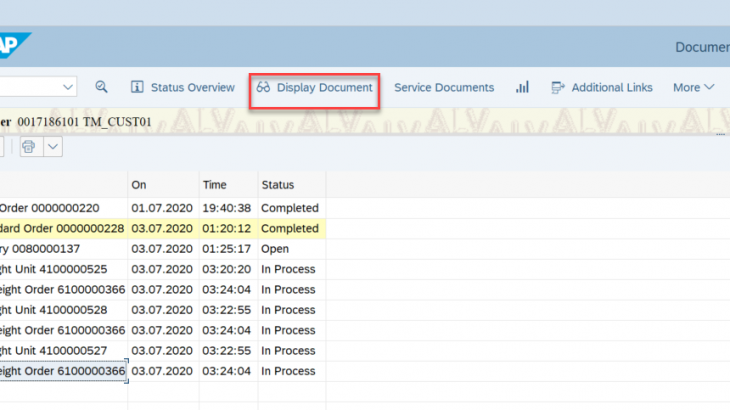730x410 pixels.
Task: Click the print icon
Action: point(29,147)
